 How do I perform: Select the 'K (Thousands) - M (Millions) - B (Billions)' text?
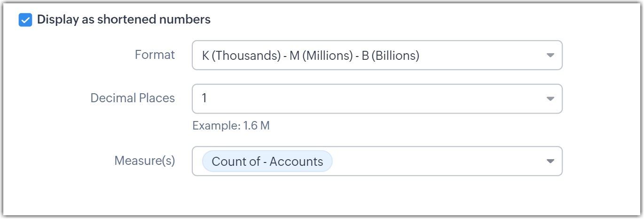point(310,56)
